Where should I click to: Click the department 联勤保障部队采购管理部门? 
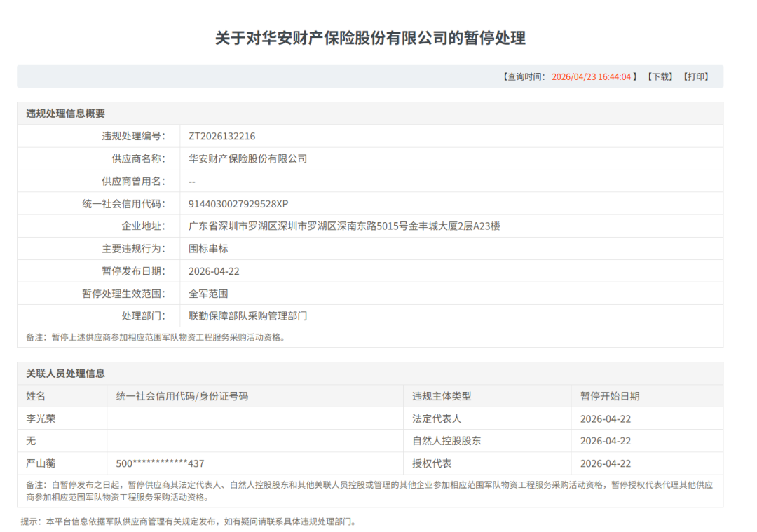tap(248, 315)
